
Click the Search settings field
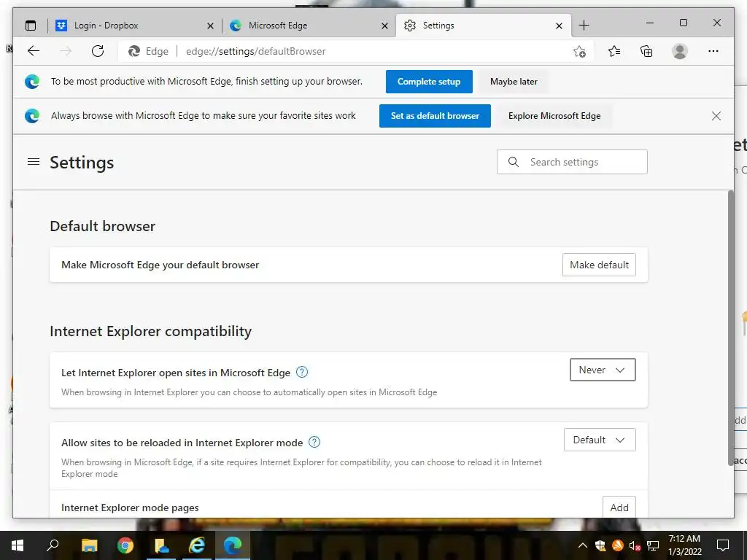pos(572,162)
